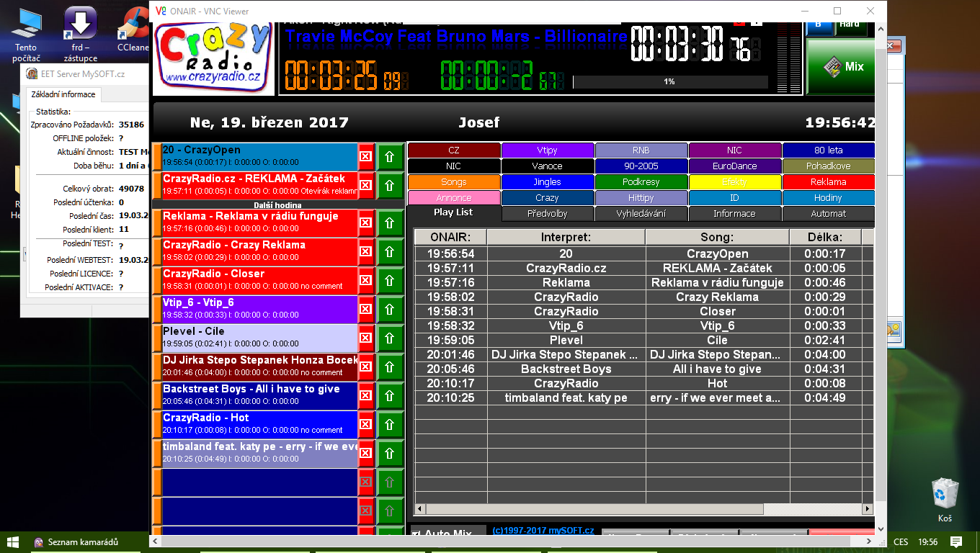Move CrazyRadio - Closer up one slot
The height and width of the screenshot is (553, 980).
[x=390, y=281]
